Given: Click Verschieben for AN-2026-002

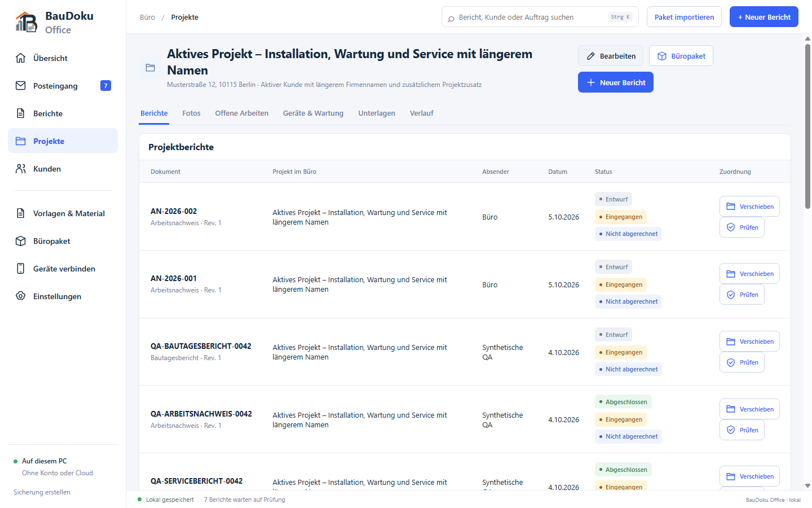Looking at the screenshot, I should tap(749, 207).
